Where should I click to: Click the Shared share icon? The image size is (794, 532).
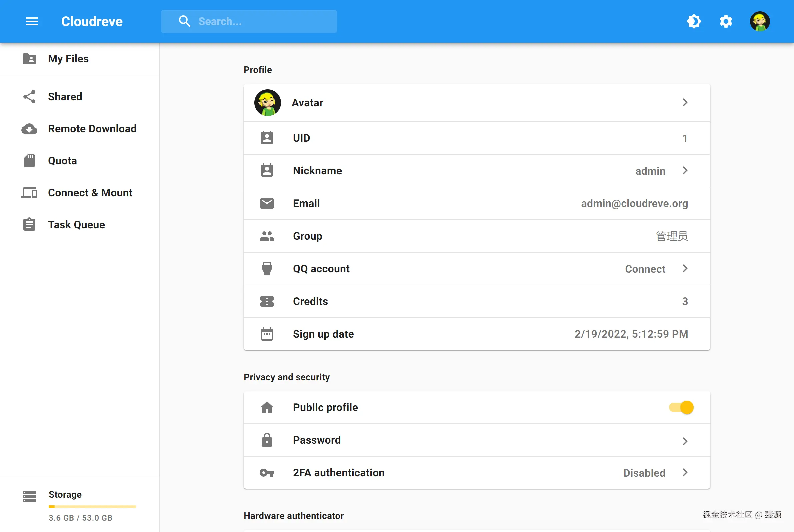tap(29, 97)
